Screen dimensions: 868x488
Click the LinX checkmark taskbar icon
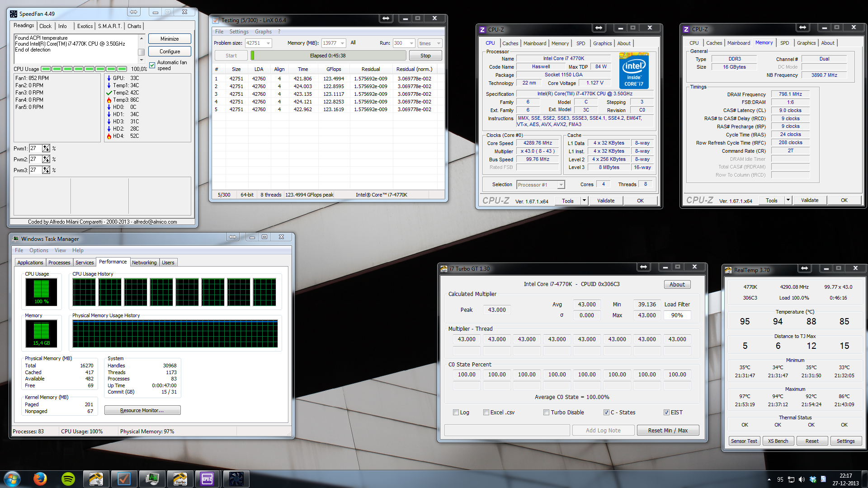click(x=124, y=479)
